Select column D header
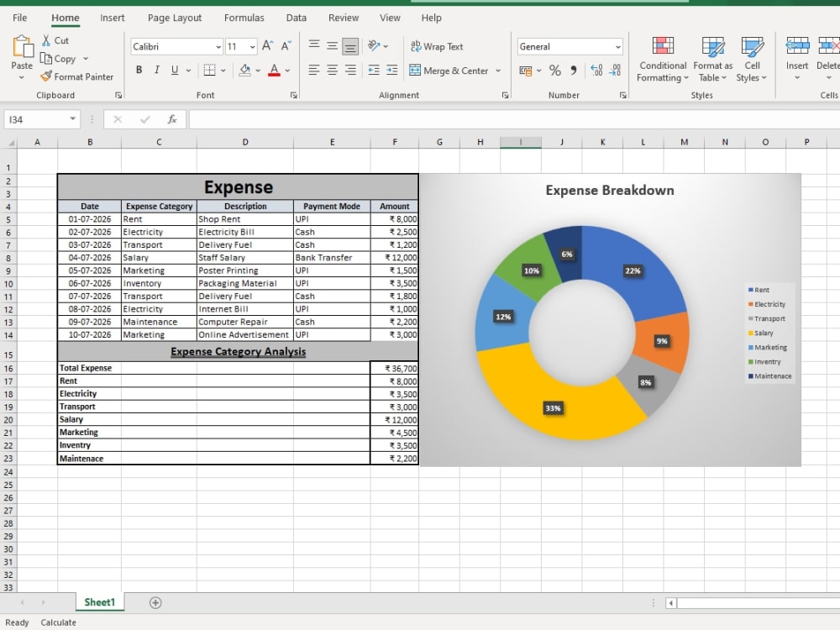 click(x=244, y=142)
